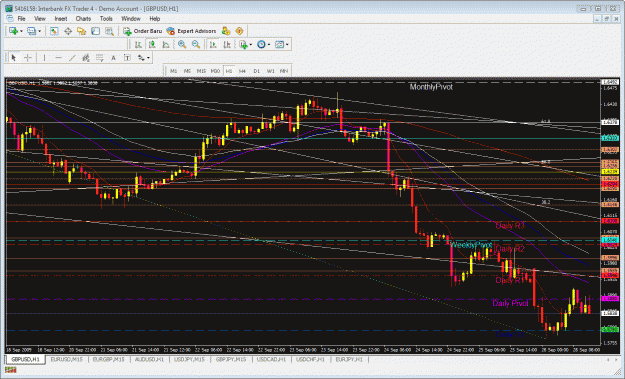The width and height of the screenshot is (625, 379).
Task: Expand the Arrows tool dropdown arrow
Action: [x=148, y=58]
